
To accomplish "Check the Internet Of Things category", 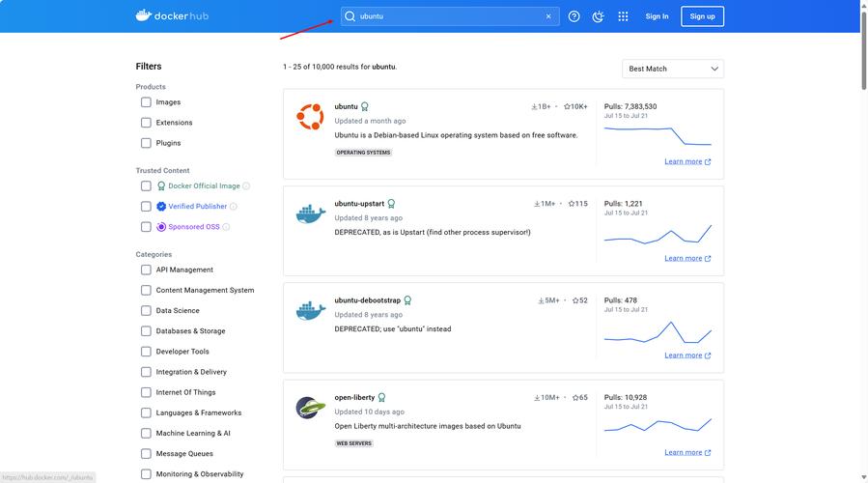I will point(146,392).
